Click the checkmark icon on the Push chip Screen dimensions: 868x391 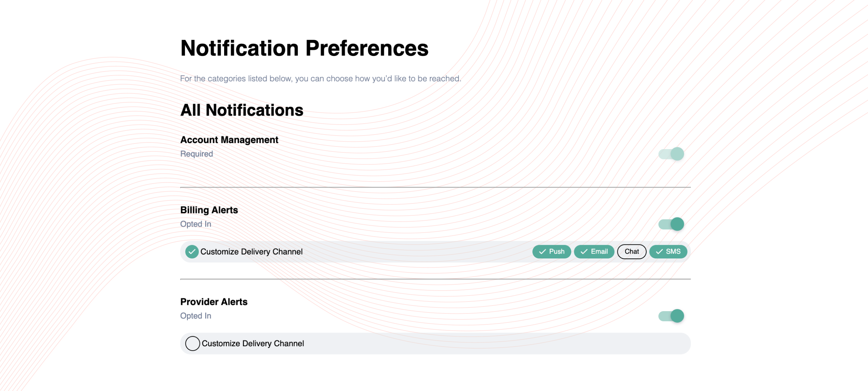pos(542,251)
